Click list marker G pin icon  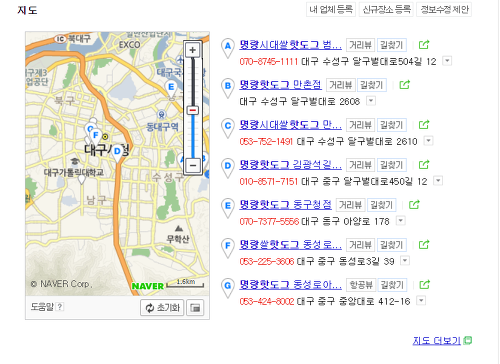tap(228, 288)
